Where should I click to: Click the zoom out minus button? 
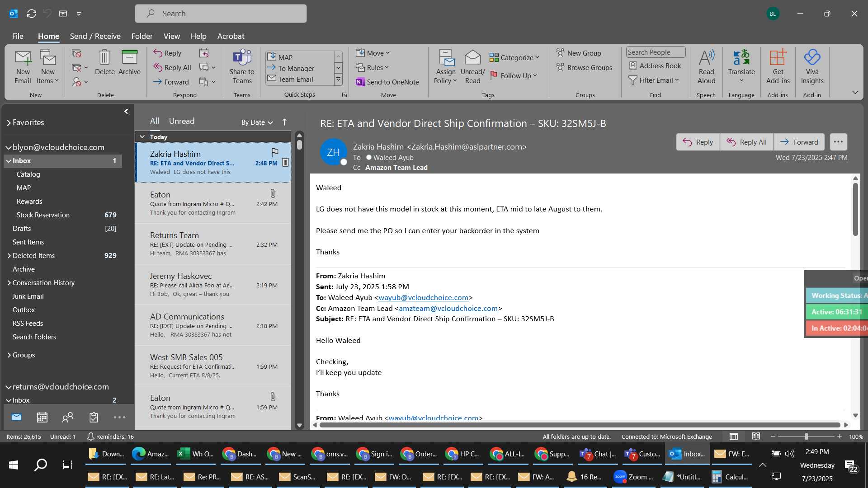coord(773,436)
